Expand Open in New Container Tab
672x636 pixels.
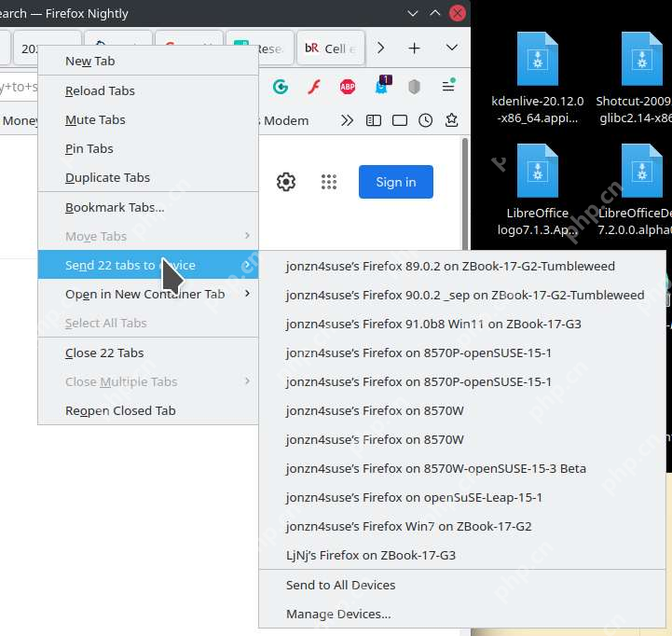pyautogui.click(x=148, y=294)
